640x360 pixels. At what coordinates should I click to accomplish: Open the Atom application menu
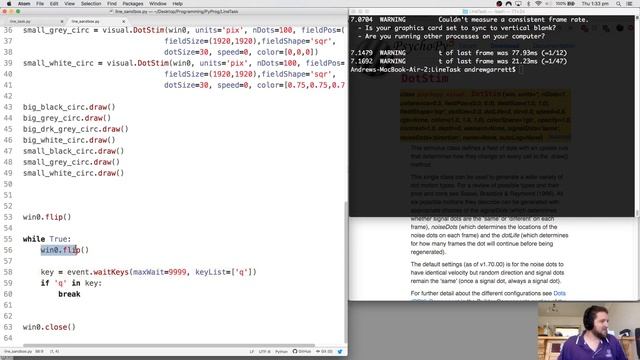click(x=24, y=4)
